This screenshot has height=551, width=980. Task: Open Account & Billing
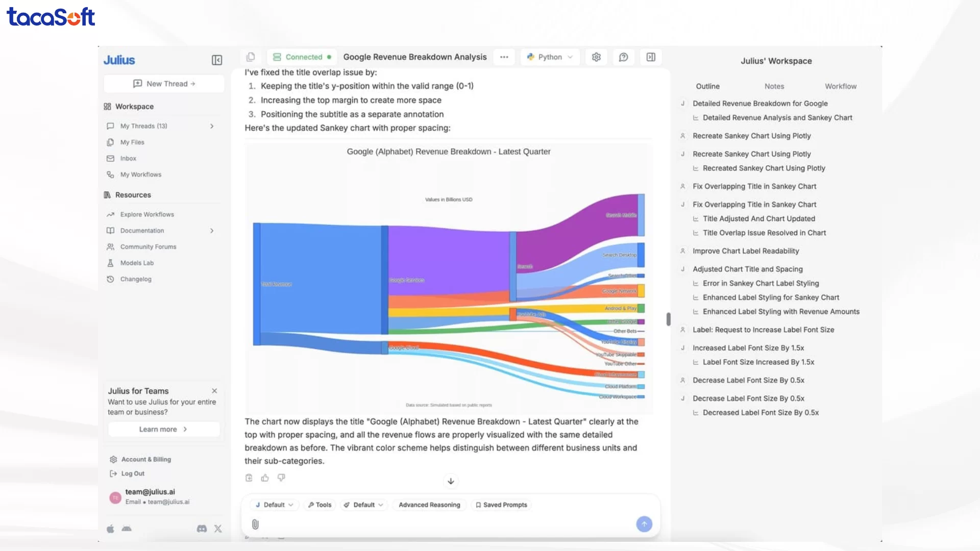tap(146, 460)
